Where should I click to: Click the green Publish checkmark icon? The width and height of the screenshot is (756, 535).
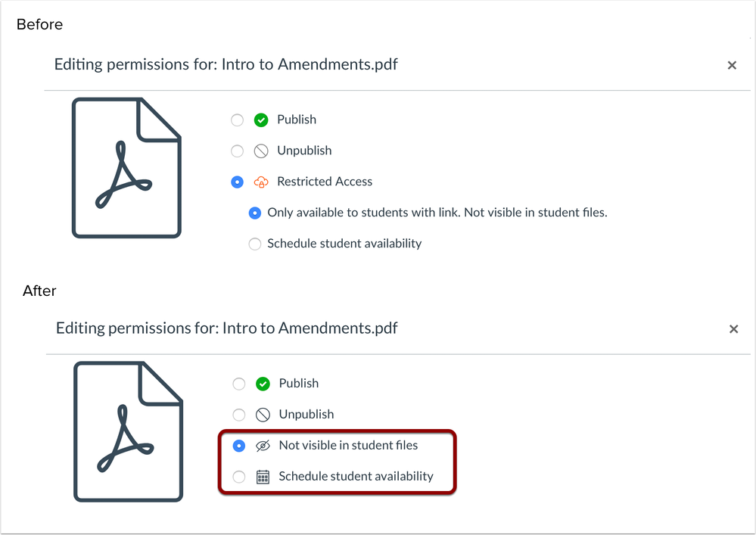click(x=261, y=120)
